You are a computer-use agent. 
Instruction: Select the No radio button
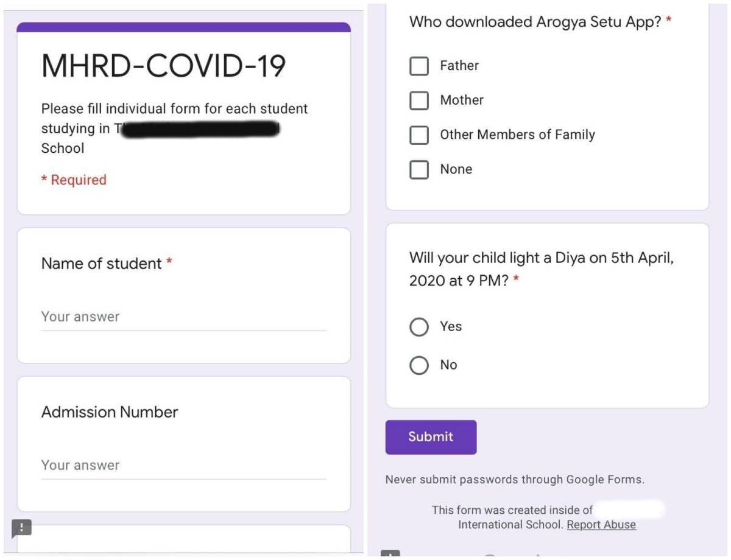point(419,365)
